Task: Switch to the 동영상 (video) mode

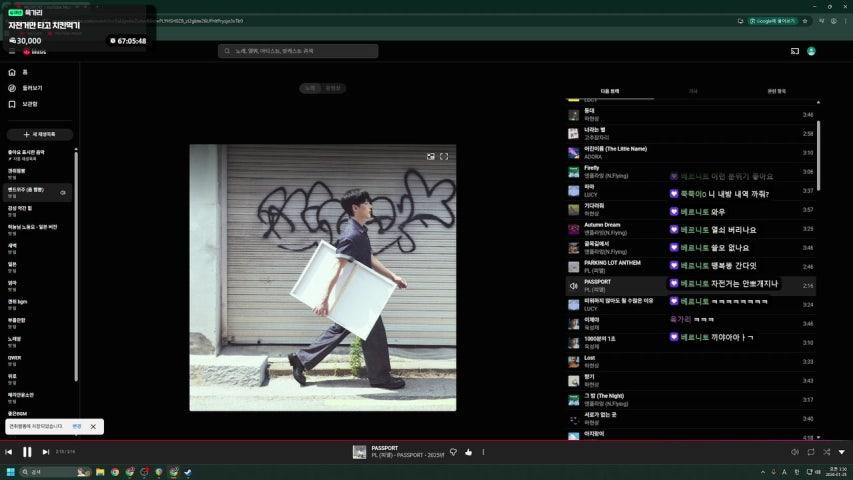Action: (x=333, y=88)
